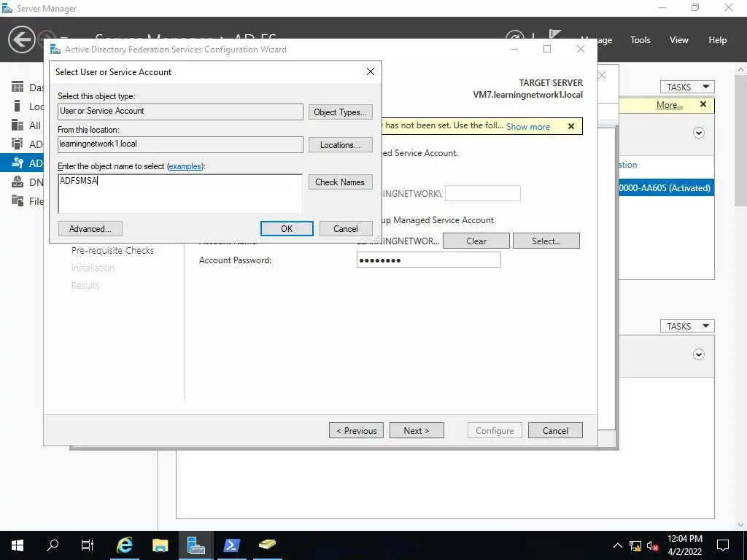Open the DNS sidebar icon
Viewport: 747px width, 560px height.
pos(18,182)
